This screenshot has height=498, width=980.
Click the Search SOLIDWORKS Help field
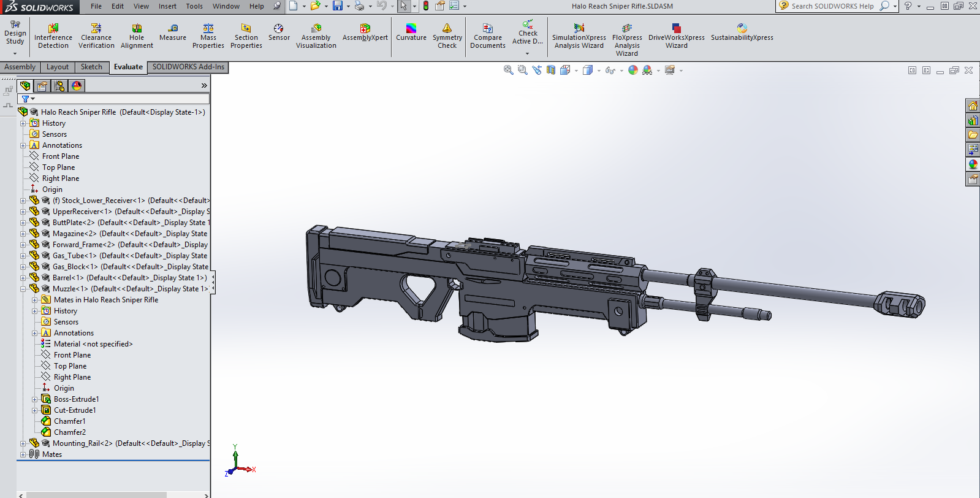832,6
